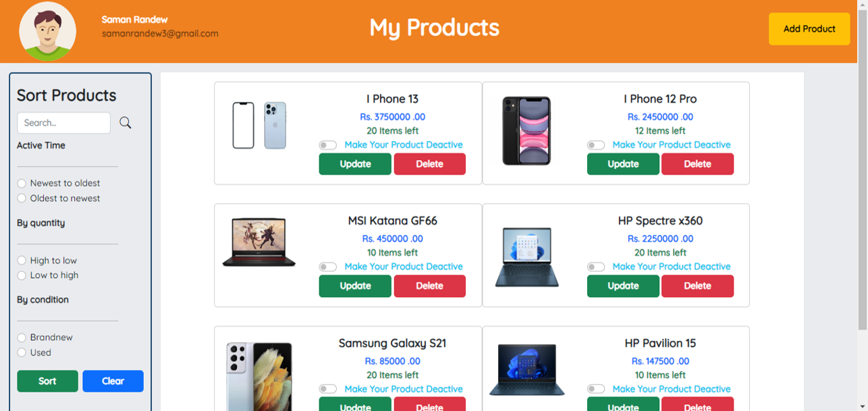Select the Newest to oldest radio button
This screenshot has width=868, height=411.
click(x=22, y=183)
